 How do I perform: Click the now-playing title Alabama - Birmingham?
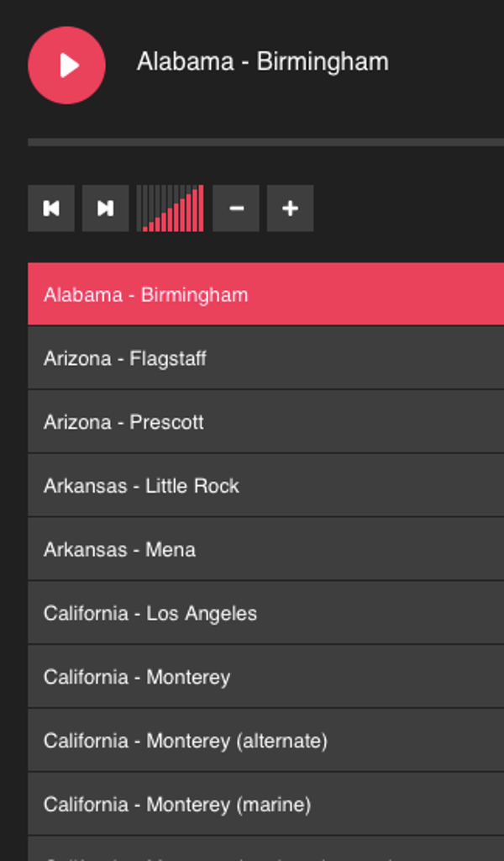coord(262,62)
